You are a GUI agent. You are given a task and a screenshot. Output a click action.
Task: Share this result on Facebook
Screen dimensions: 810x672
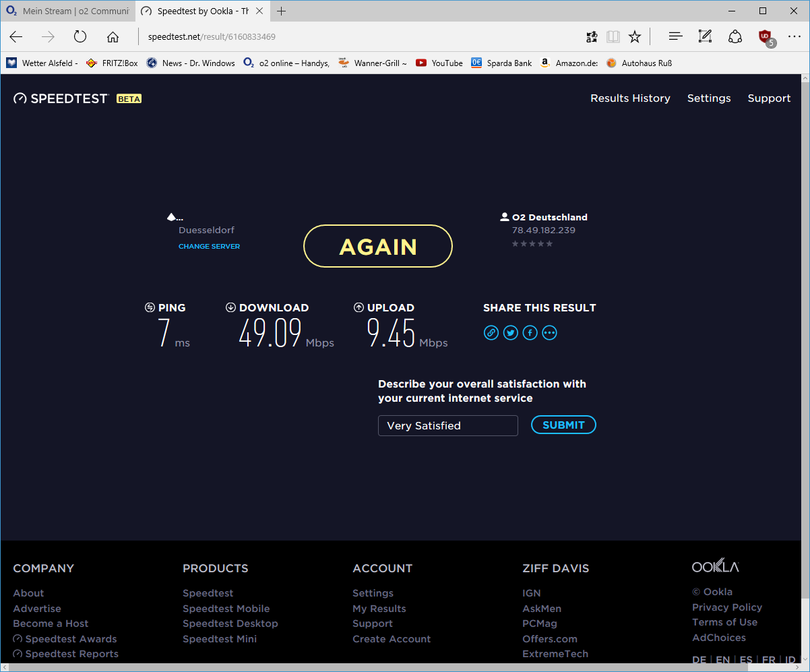(x=530, y=332)
